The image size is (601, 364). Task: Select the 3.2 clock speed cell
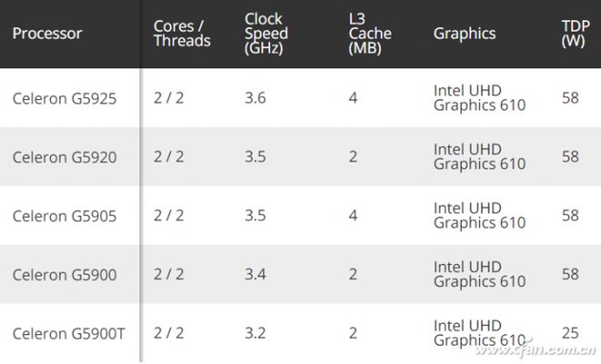(x=255, y=333)
